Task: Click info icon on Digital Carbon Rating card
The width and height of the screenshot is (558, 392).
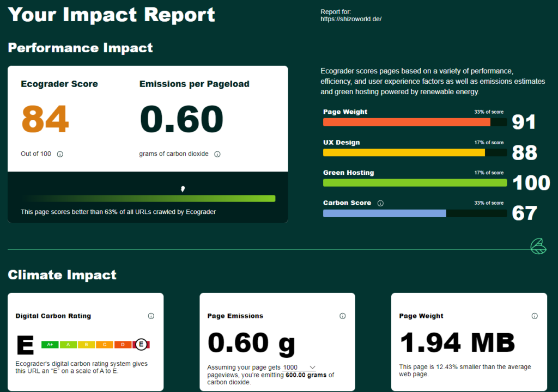Action: point(151,316)
